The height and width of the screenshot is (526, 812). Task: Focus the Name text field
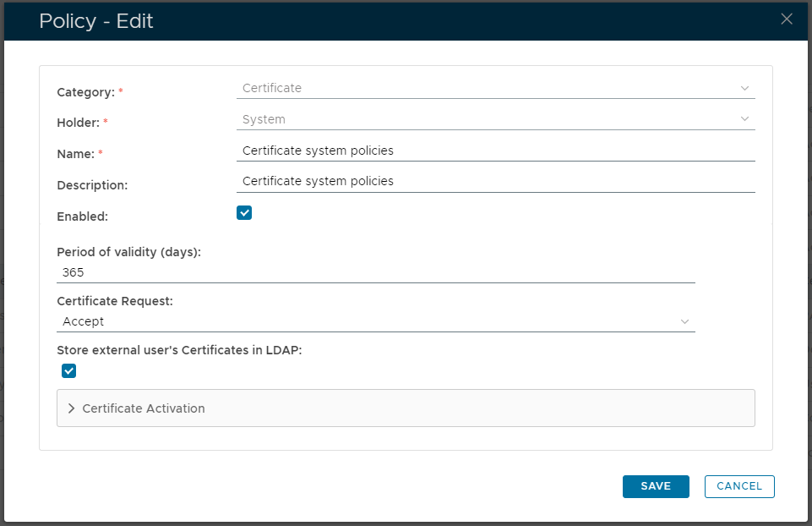(x=495, y=151)
